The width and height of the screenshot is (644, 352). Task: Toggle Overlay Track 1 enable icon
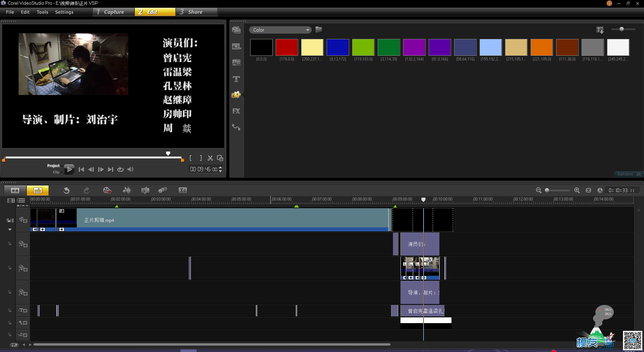(23, 244)
